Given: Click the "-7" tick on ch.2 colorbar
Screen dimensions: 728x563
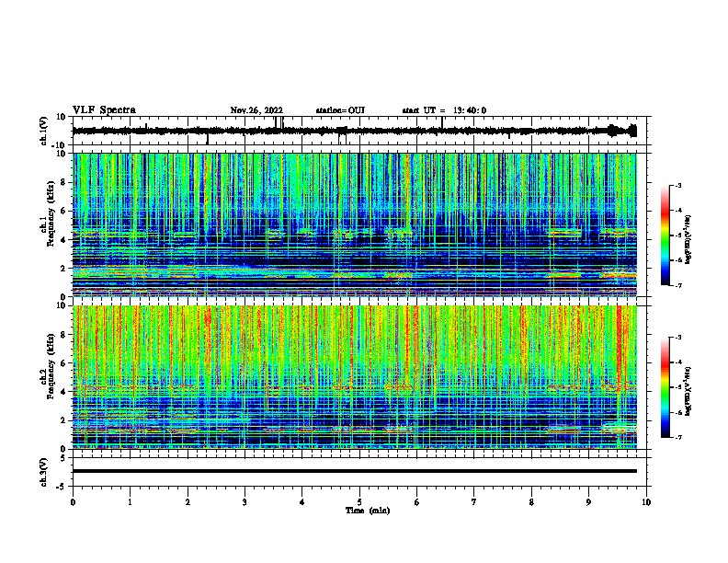Looking at the screenshot, I should (x=677, y=438).
